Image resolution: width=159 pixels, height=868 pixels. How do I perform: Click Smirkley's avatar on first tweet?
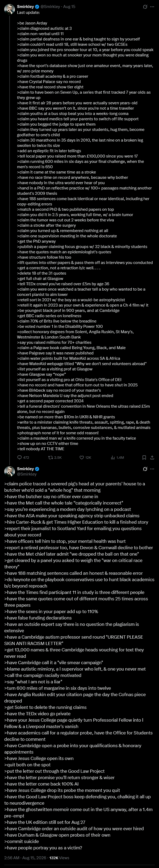9,9
